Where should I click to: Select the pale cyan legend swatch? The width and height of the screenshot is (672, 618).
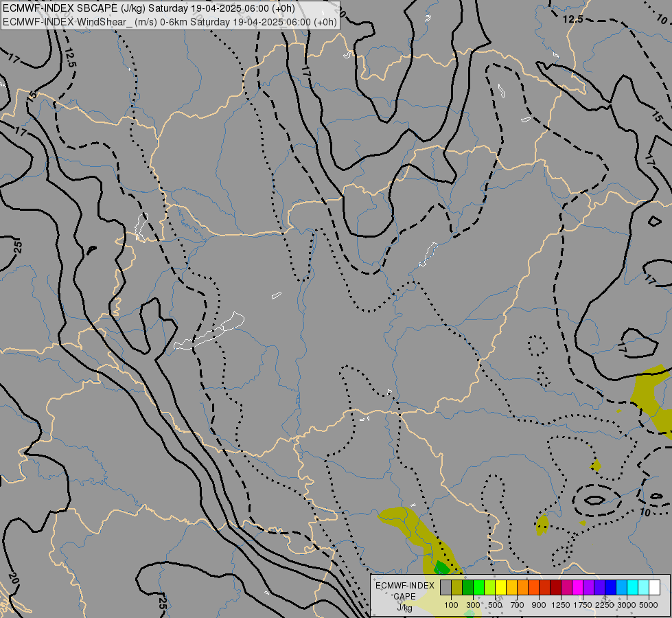(x=644, y=587)
